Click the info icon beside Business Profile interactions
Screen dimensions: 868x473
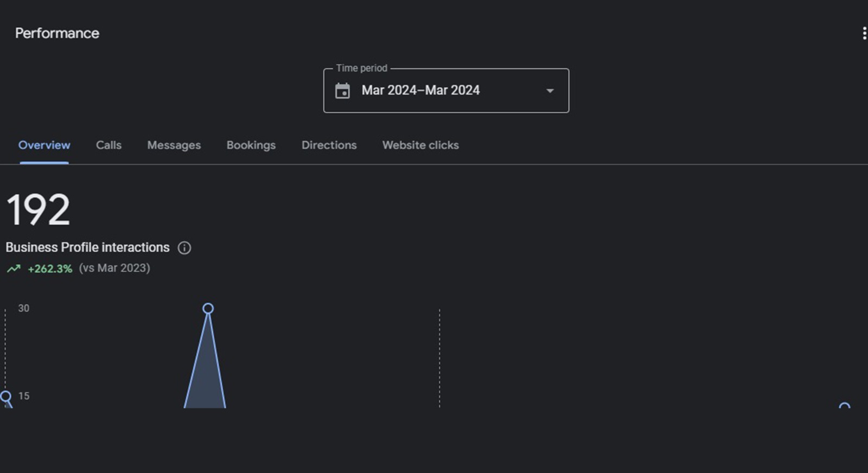[x=184, y=248]
